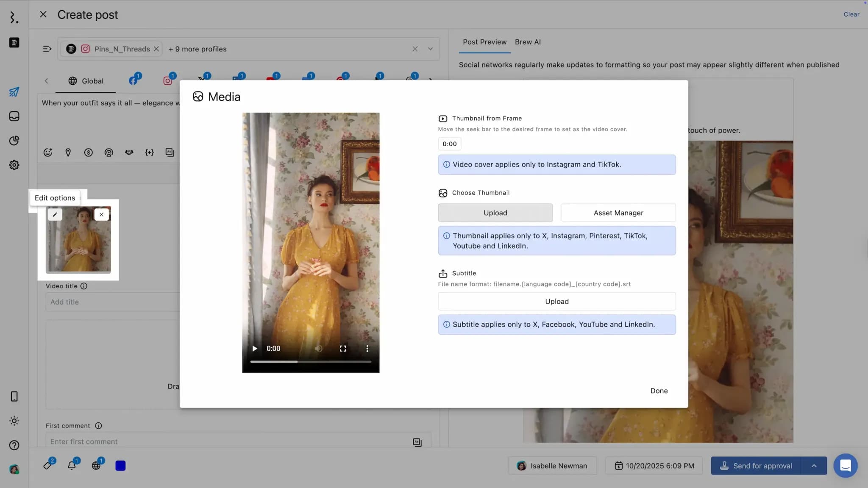Remove video thumbnail with X icon

101,214
